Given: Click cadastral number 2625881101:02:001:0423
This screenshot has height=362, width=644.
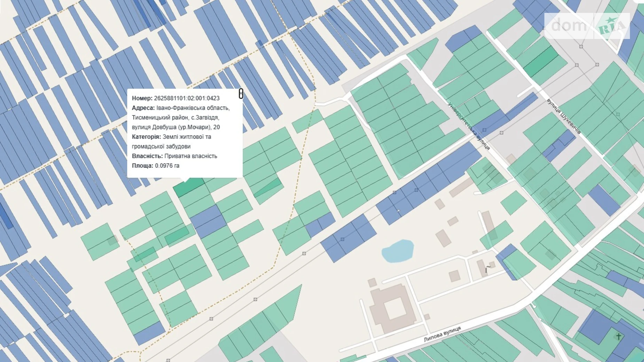Looking at the screenshot, I should (187, 99).
